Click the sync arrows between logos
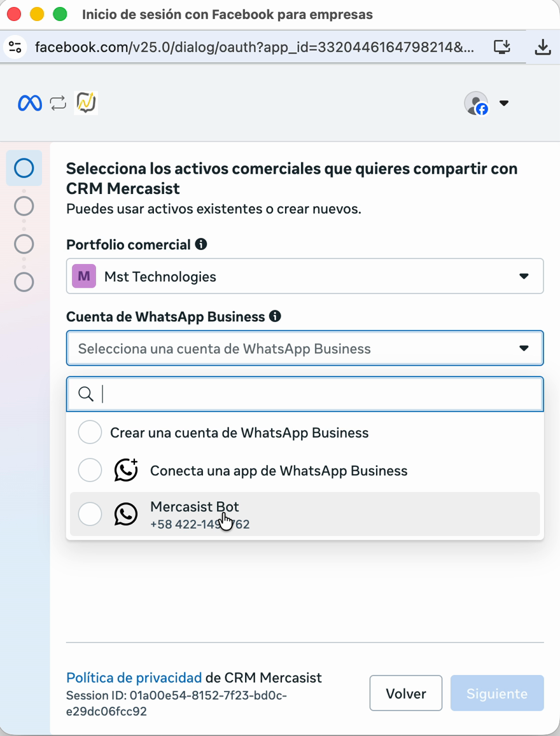The width and height of the screenshot is (560, 736). coord(58,103)
